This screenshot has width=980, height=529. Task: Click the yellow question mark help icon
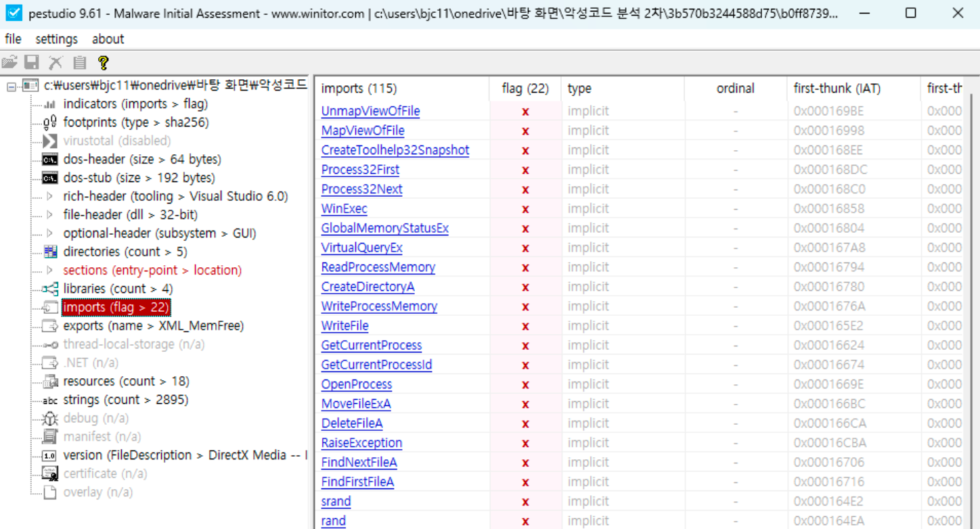click(103, 63)
